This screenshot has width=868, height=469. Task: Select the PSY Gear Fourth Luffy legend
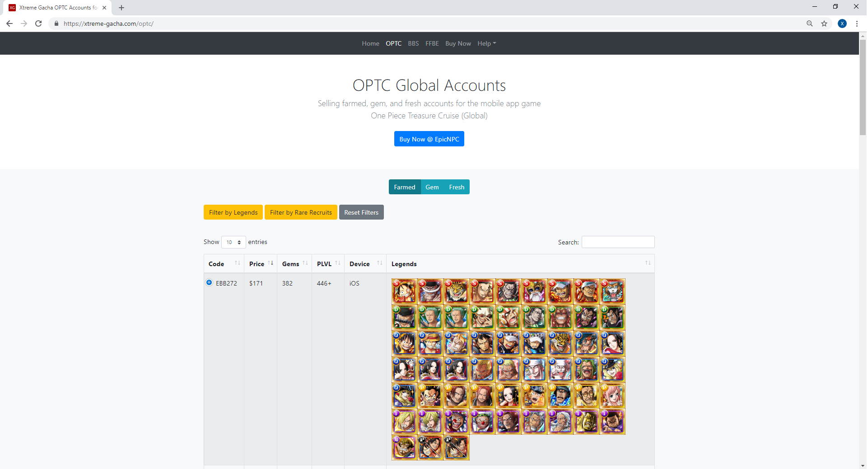click(x=430, y=396)
